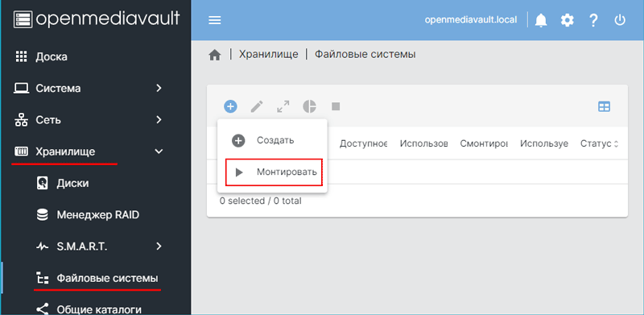The image size is (644, 315).
Task: Click the openmediavault.local hostname
Action: tap(471, 20)
